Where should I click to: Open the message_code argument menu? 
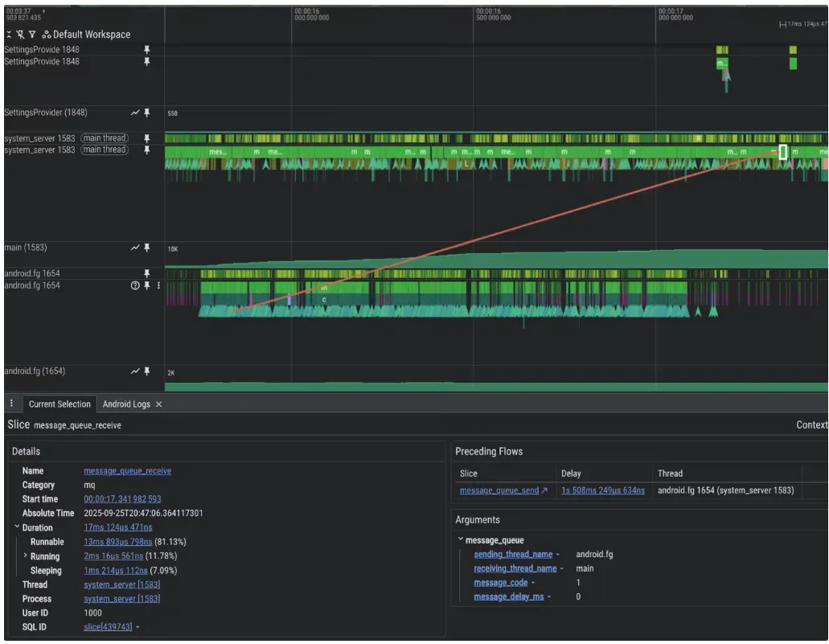533,583
